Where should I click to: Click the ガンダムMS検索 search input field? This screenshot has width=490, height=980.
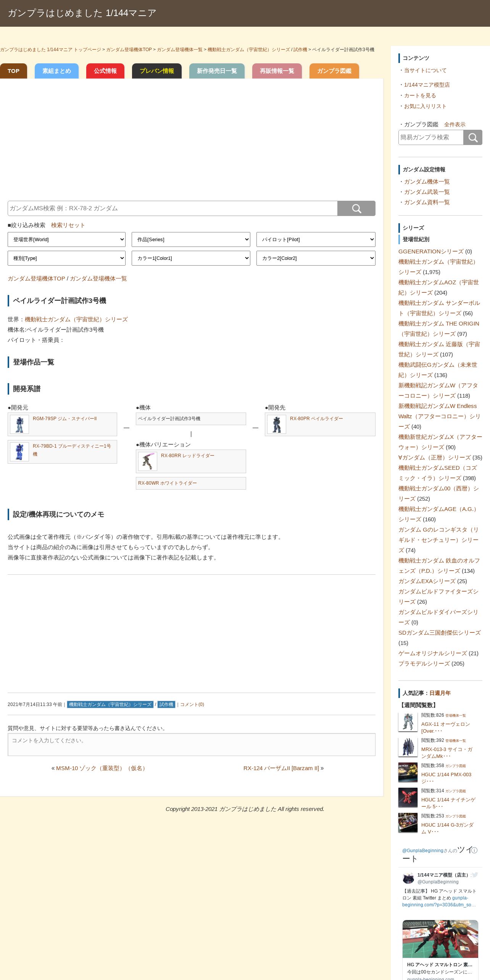(172, 208)
